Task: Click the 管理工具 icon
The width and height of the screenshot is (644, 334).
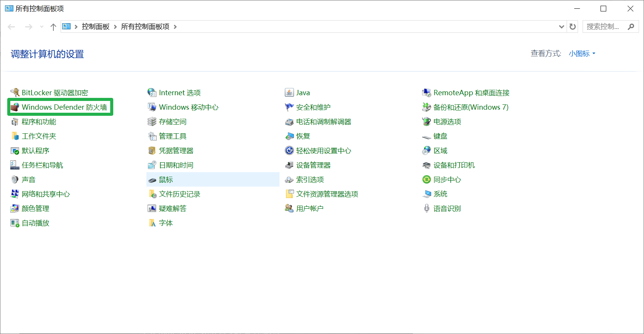Action: (x=152, y=136)
